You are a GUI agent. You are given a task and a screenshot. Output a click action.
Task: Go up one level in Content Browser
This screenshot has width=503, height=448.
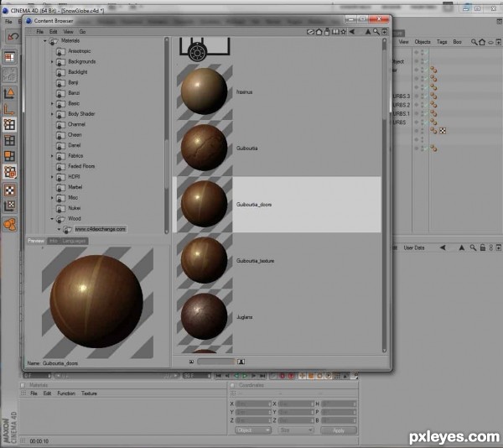[368, 32]
